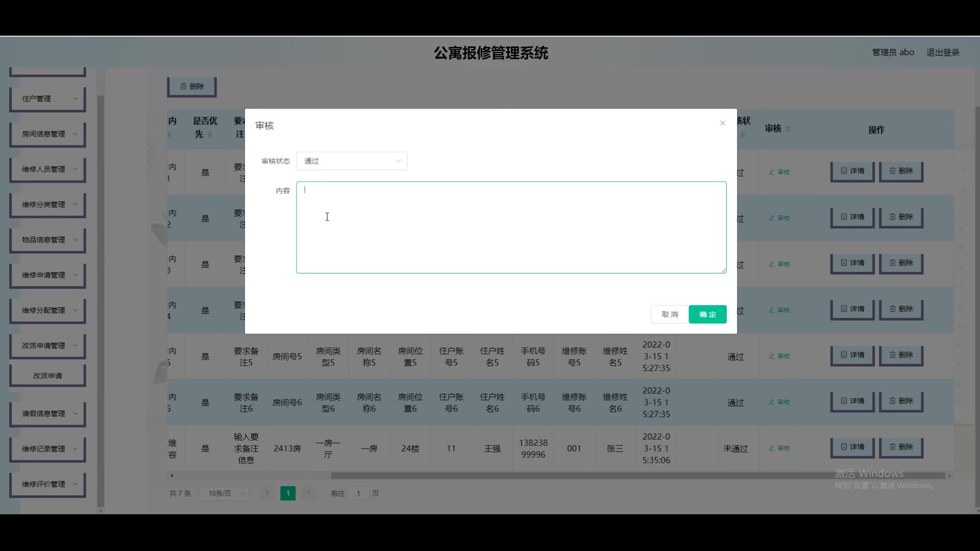Expand the 住户管理 sidebar menu
Screen dimensions: 980x551
(47, 98)
